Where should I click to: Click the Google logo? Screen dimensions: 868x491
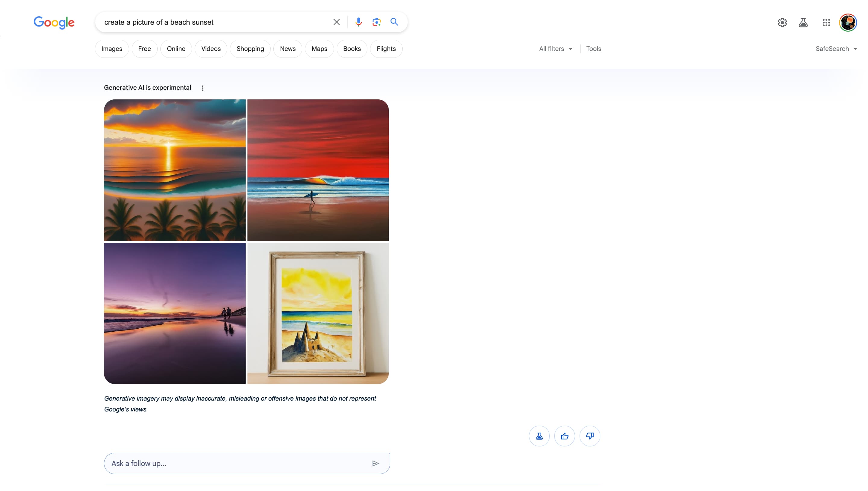[x=54, y=22]
